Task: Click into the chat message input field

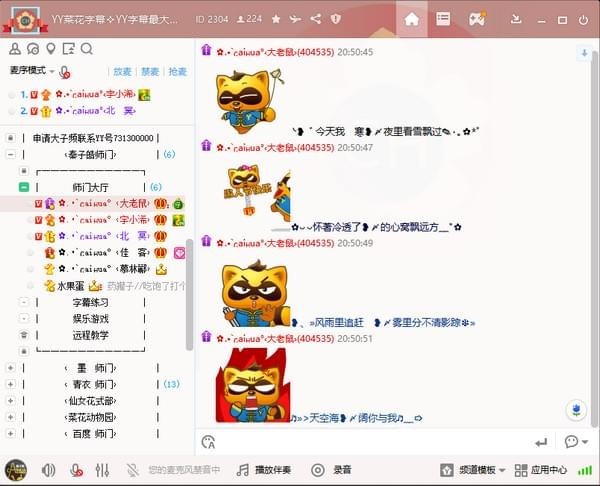Action: coord(373,442)
